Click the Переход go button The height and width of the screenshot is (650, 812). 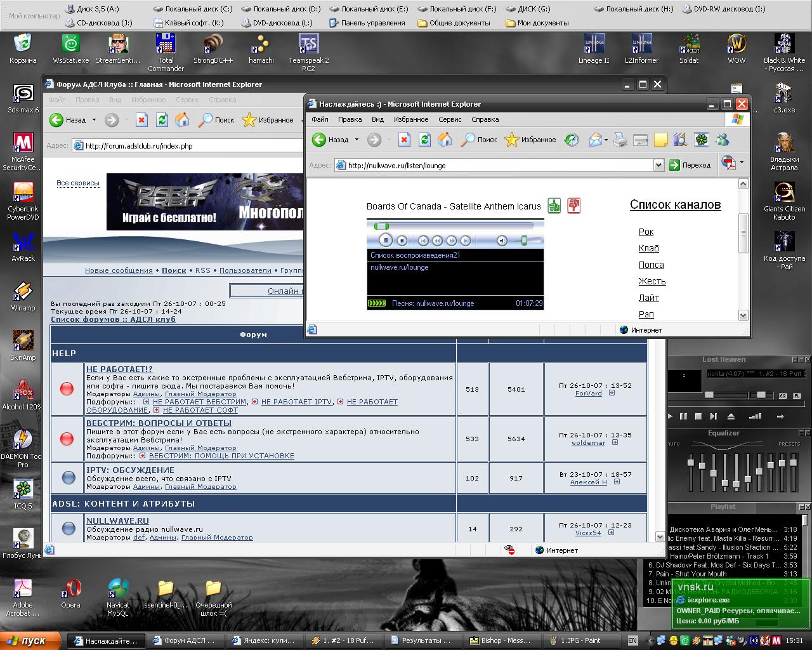pyautogui.click(x=690, y=165)
